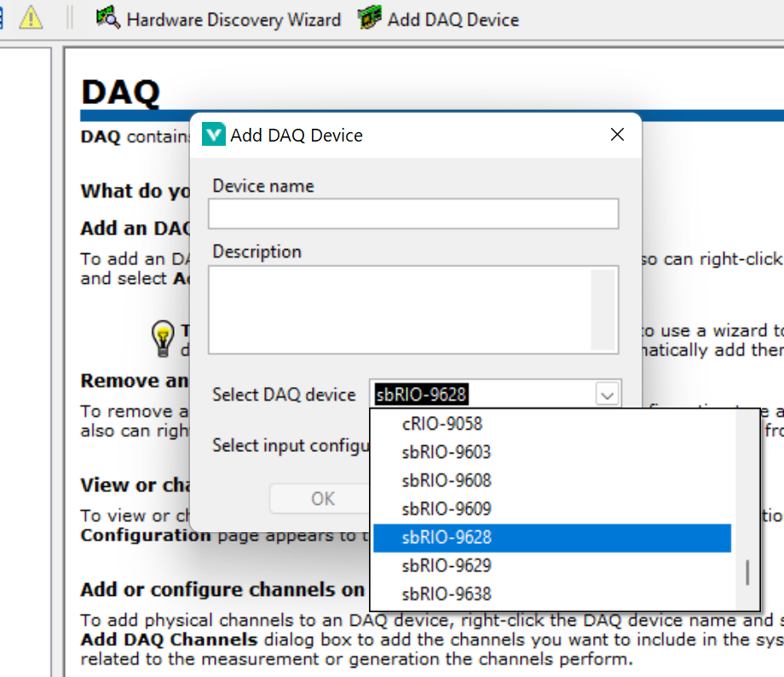Click the Add DAQ Device toolbar icon

click(370, 18)
